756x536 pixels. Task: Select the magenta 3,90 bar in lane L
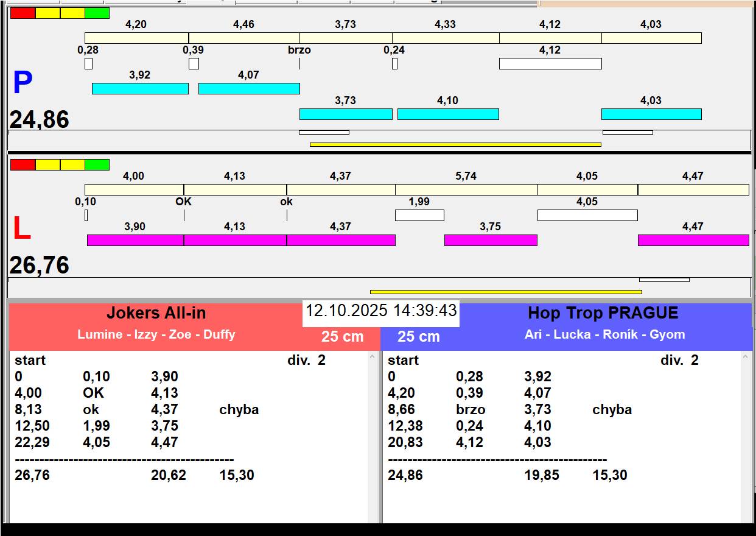[135, 240]
